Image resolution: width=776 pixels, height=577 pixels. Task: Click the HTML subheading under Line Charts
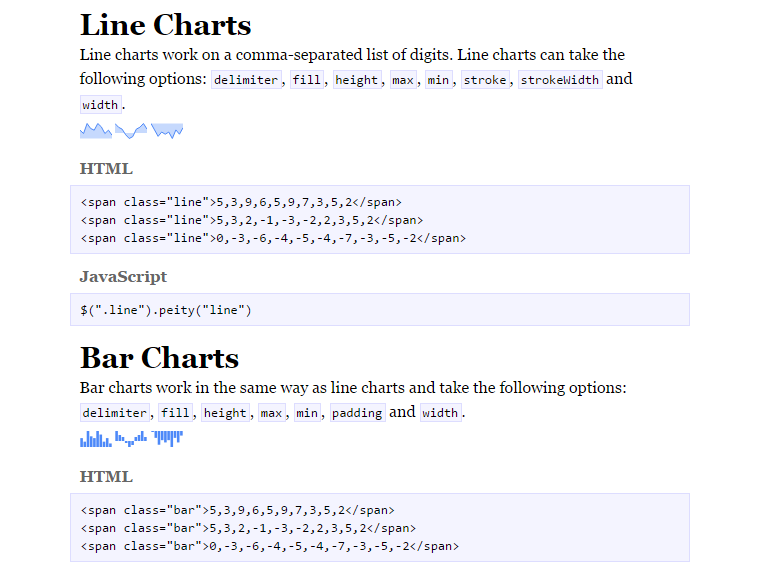click(x=106, y=169)
